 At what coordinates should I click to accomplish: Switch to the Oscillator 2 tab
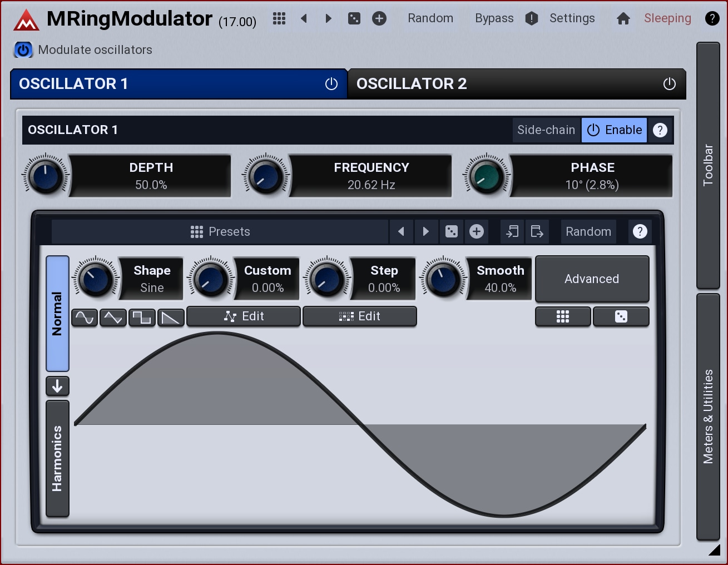coord(501,84)
